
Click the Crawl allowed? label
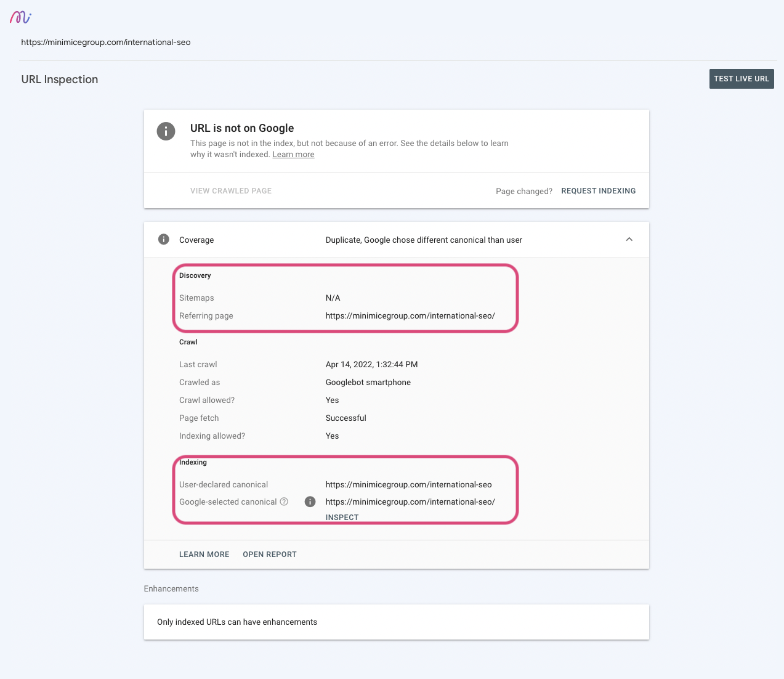pos(207,400)
